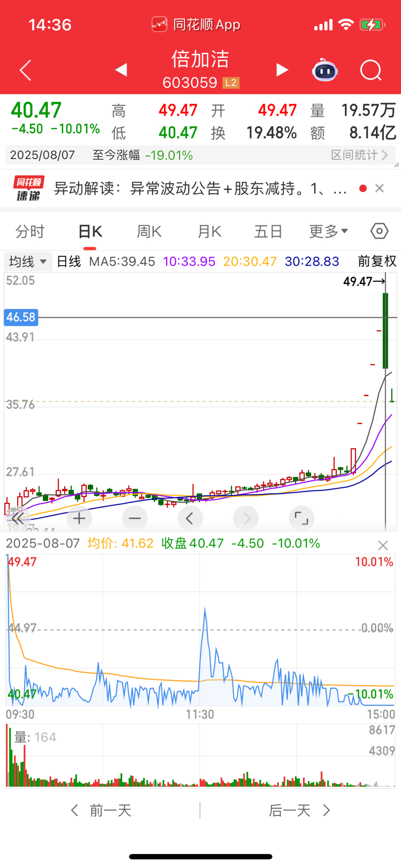
Task: Open chart settings hexagon icon
Action: tap(380, 231)
